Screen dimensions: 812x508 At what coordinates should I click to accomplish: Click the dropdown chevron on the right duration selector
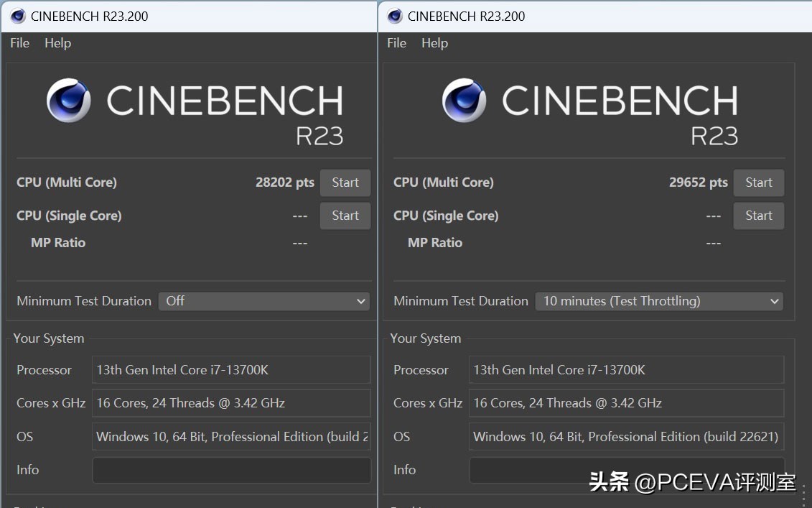tap(774, 301)
